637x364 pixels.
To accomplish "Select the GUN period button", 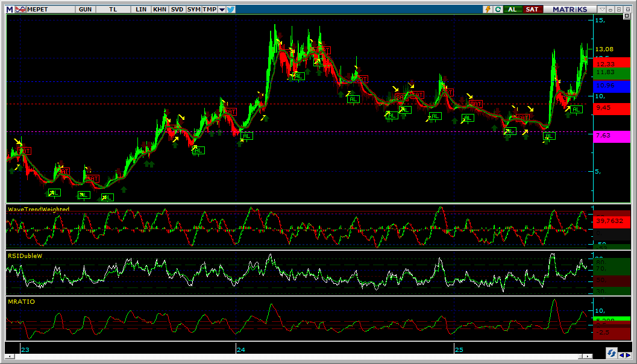I will 86,9.
